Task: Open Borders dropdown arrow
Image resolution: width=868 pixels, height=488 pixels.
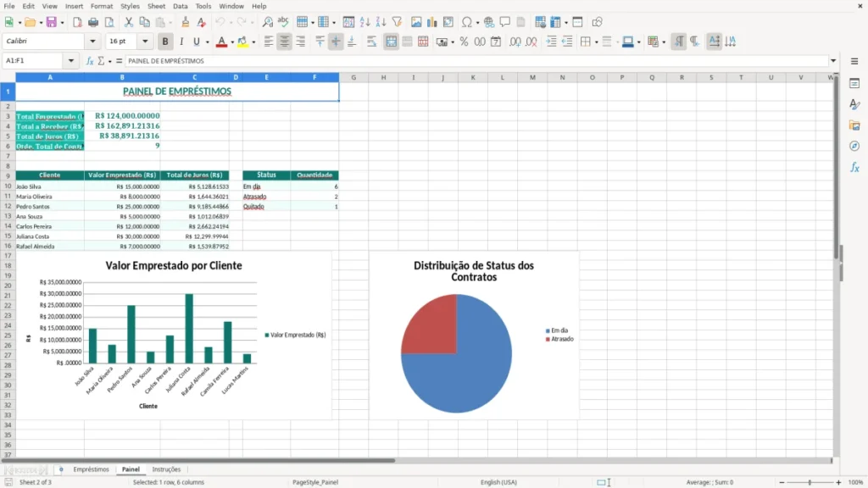Action: tap(596, 42)
